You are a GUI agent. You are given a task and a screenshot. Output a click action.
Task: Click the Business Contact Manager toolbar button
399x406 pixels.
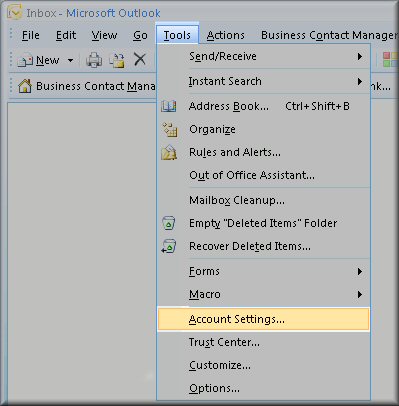(87, 86)
